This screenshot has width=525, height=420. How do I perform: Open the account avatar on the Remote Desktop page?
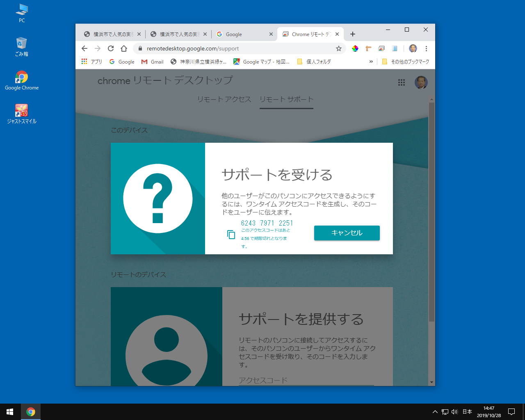click(421, 82)
